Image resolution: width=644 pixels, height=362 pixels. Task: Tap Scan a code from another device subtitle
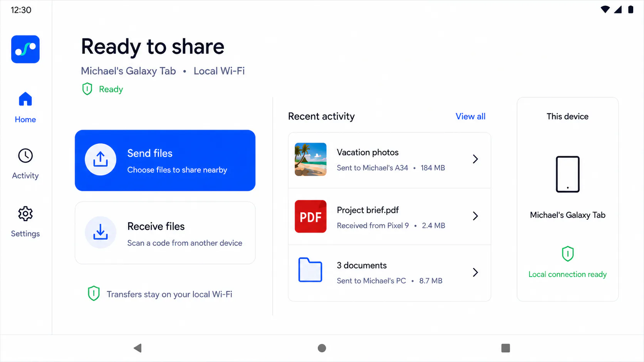click(185, 243)
